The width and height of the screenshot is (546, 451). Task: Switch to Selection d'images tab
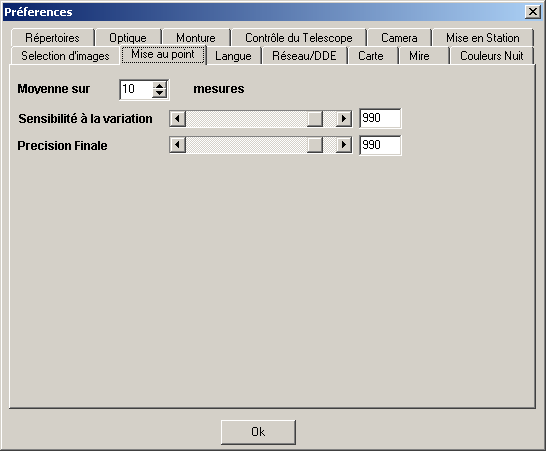coord(65,56)
